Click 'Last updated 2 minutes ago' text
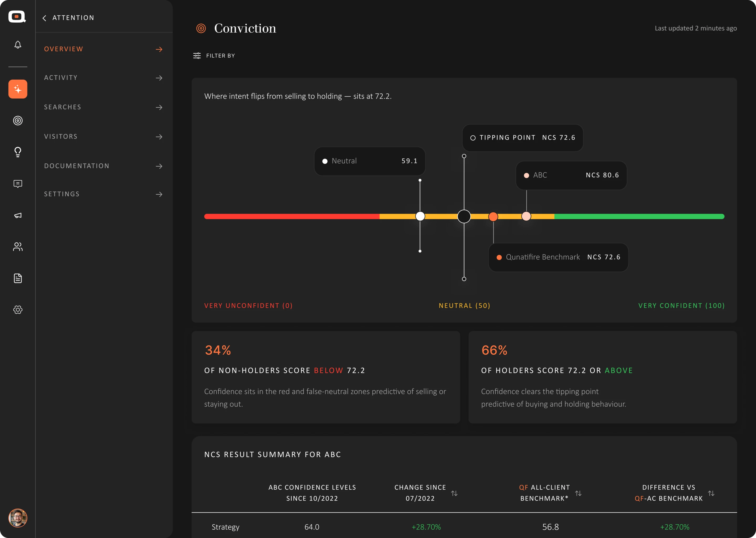 pos(696,28)
